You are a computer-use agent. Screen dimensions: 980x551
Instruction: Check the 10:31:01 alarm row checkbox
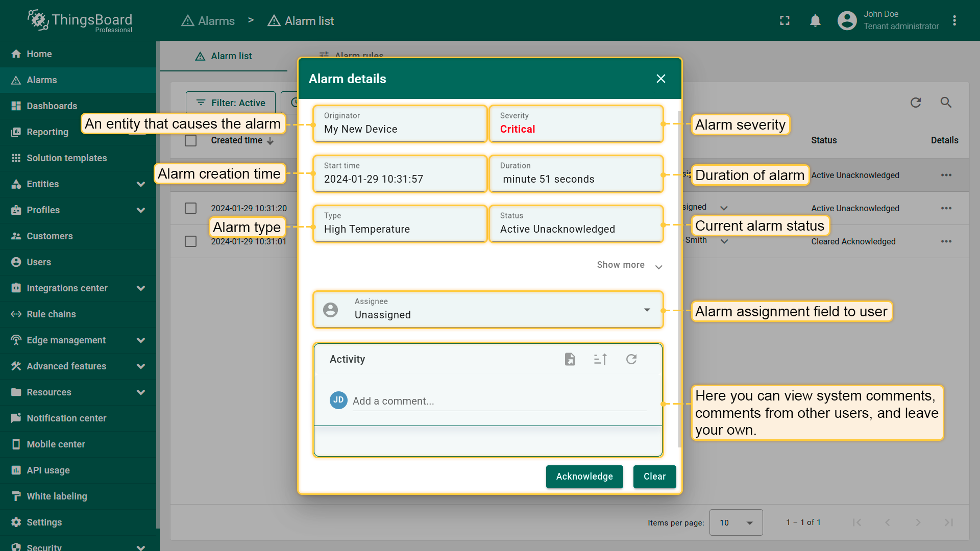tap(190, 241)
